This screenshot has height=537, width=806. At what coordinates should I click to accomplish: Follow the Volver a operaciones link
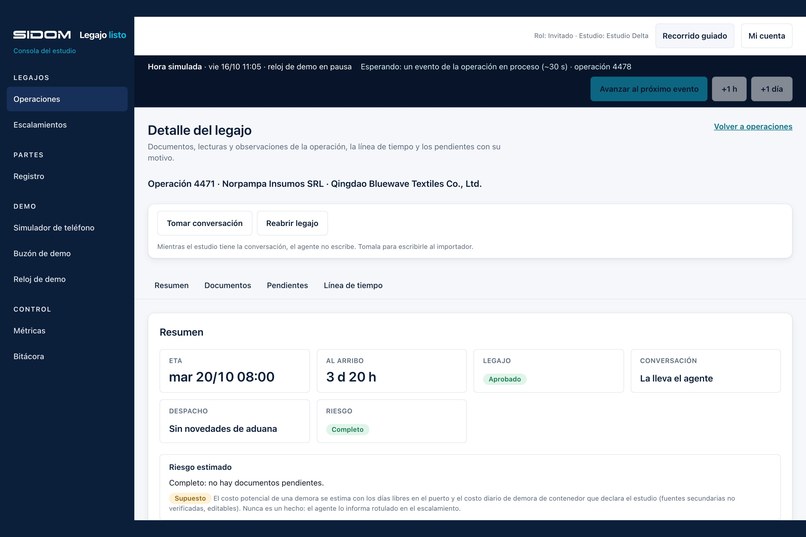pyautogui.click(x=753, y=126)
